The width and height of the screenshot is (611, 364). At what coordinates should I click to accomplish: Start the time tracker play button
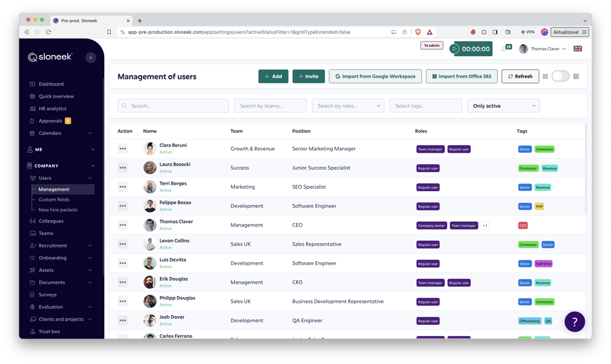[x=455, y=49]
